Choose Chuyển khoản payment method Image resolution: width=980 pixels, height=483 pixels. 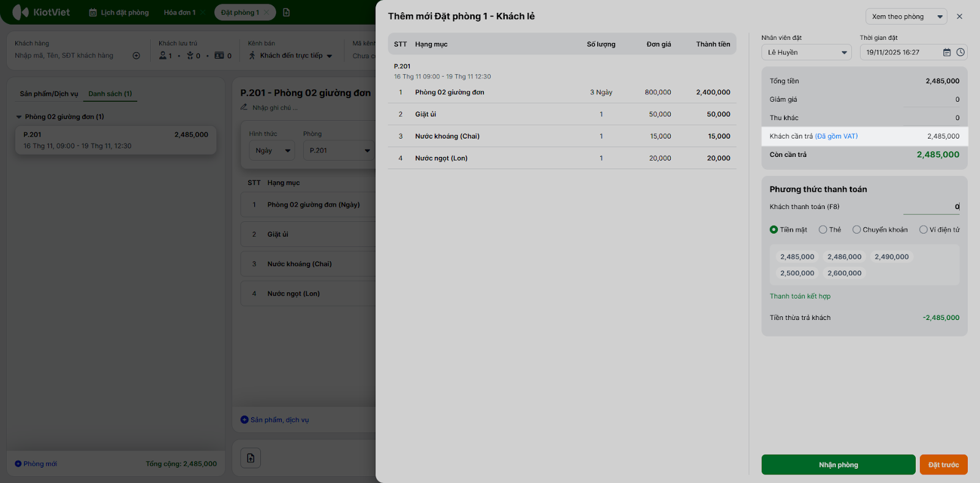pyautogui.click(x=857, y=230)
